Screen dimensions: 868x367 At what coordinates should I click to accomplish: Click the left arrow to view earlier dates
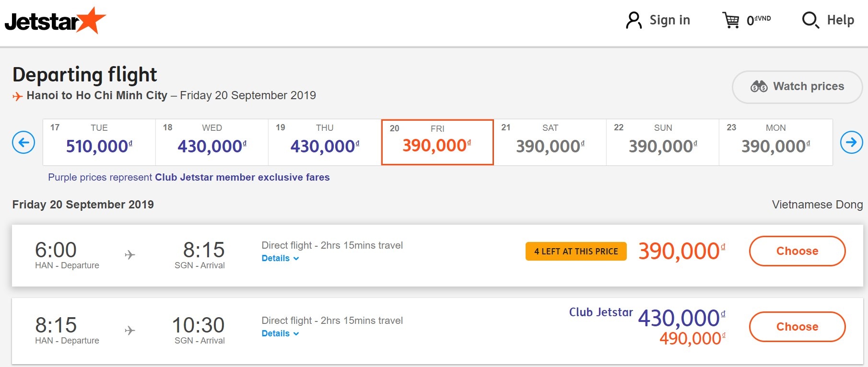coord(24,142)
